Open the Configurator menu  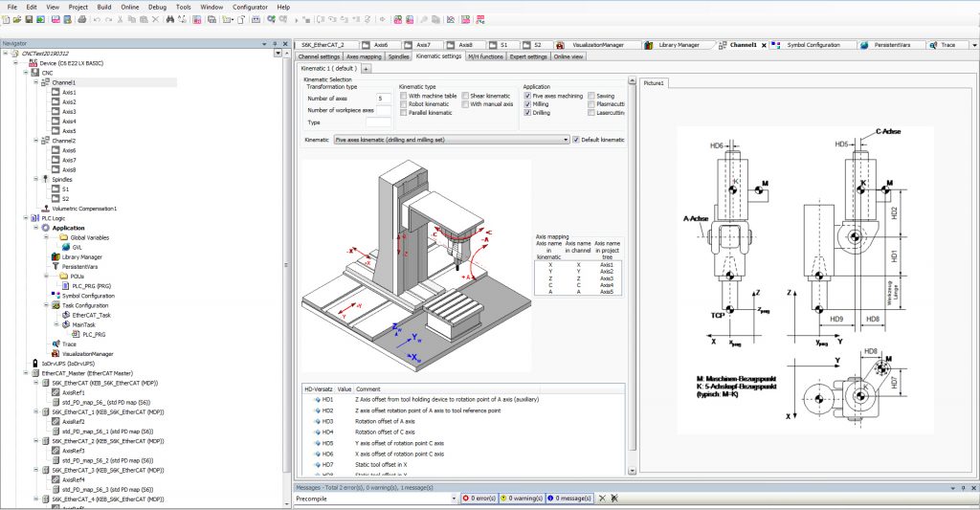coord(250,7)
